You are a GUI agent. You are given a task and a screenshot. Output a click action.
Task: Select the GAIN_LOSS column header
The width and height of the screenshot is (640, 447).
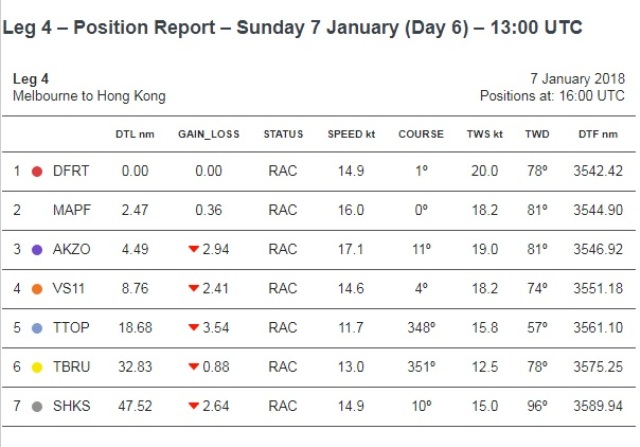tap(209, 134)
